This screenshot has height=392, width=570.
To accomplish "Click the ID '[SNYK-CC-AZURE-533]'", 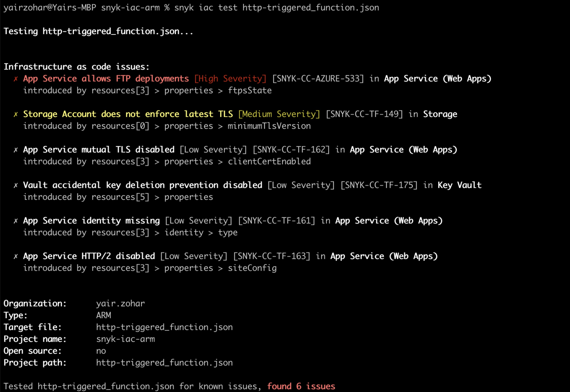I will pyautogui.click(x=318, y=79).
